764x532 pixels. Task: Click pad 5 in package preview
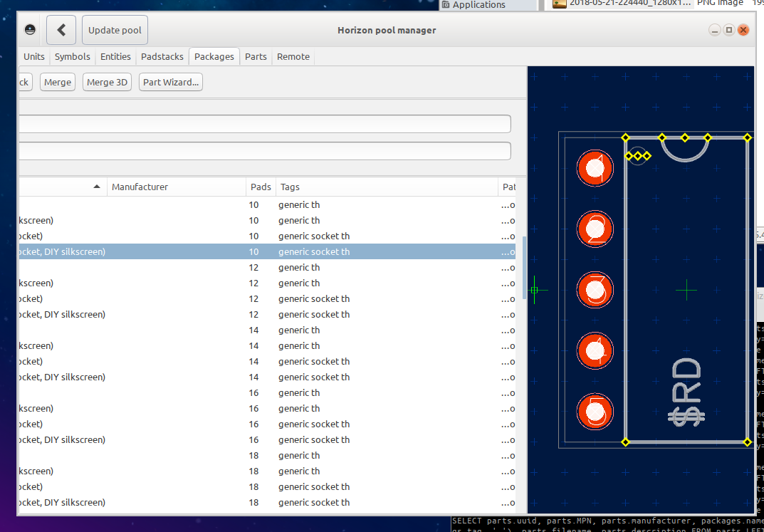pyautogui.click(x=595, y=412)
